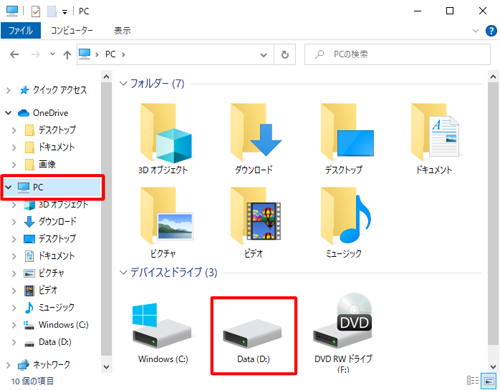
Task: Open the 表示 ribbon tab
Action: (x=122, y=31)
